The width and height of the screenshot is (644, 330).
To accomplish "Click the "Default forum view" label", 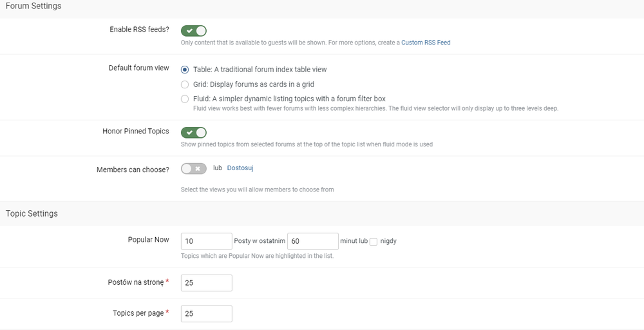I will tap(138, 68).
